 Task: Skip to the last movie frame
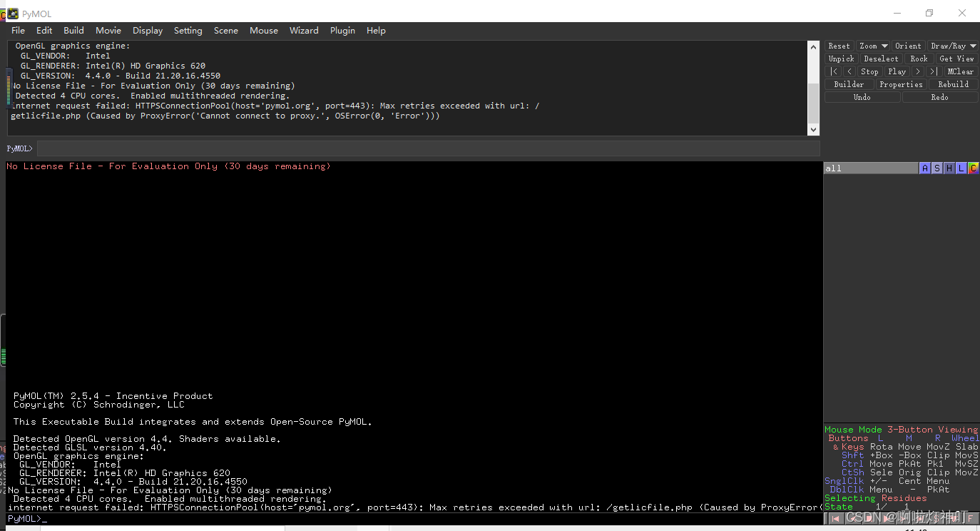tap(932, 71)
